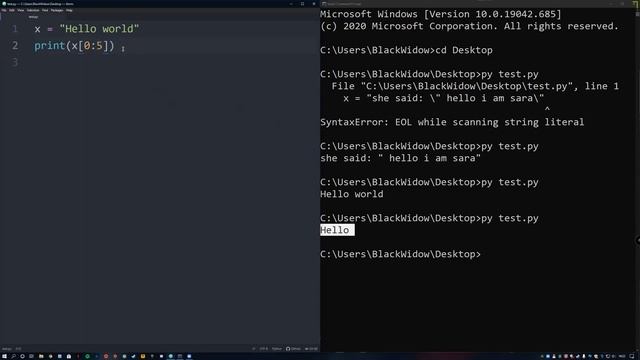The image size is (640, 360).
Task: Open the Task View icon
Action: click(x=31, y=356)
